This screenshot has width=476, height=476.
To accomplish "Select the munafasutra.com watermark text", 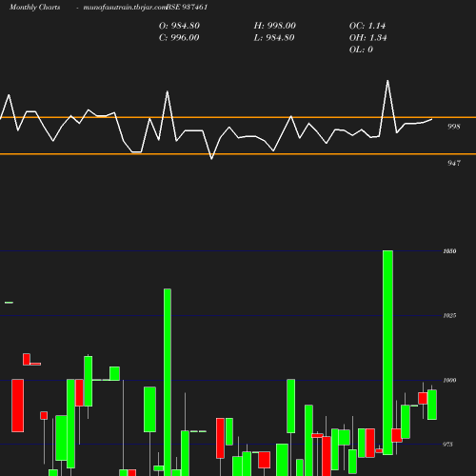I will point(125,7).
